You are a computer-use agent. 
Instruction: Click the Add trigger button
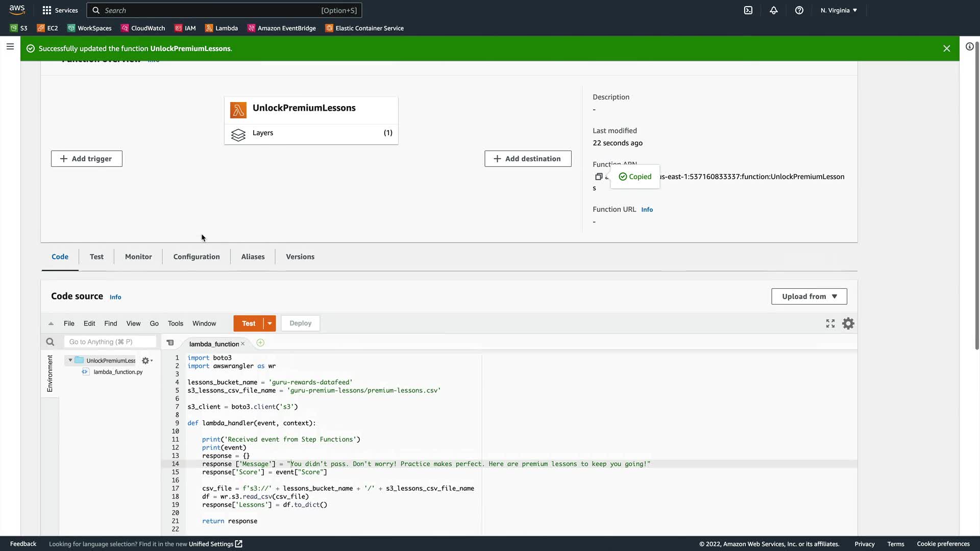pos(86,159)
